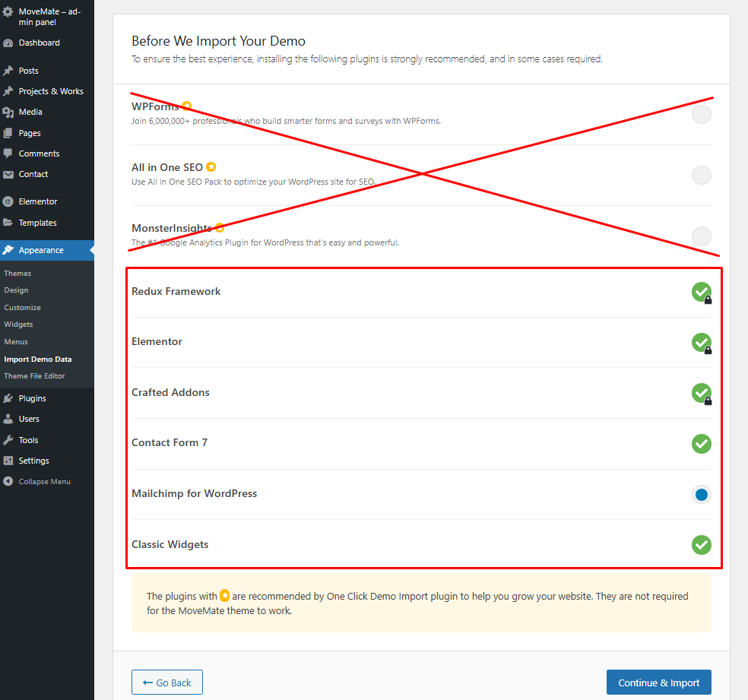Open the Widgets submenu item

pos(18,325)
